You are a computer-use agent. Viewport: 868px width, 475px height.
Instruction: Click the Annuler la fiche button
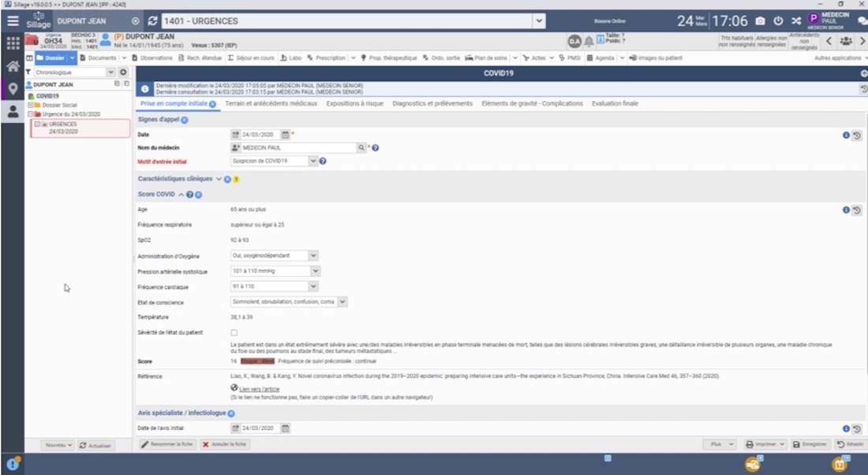point(226,444)
